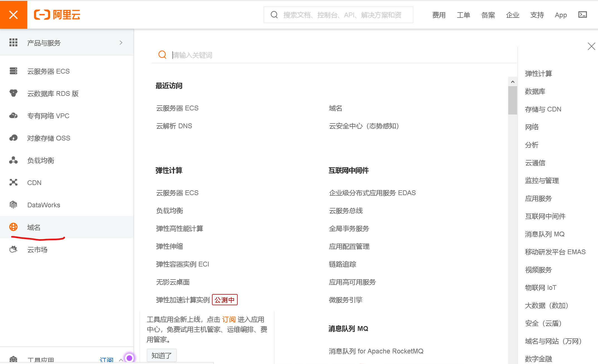The height and width of the screenshot is (364, 598).
Task: Click the 云市场 icon in sidebar
Action: tap(13, 249)
